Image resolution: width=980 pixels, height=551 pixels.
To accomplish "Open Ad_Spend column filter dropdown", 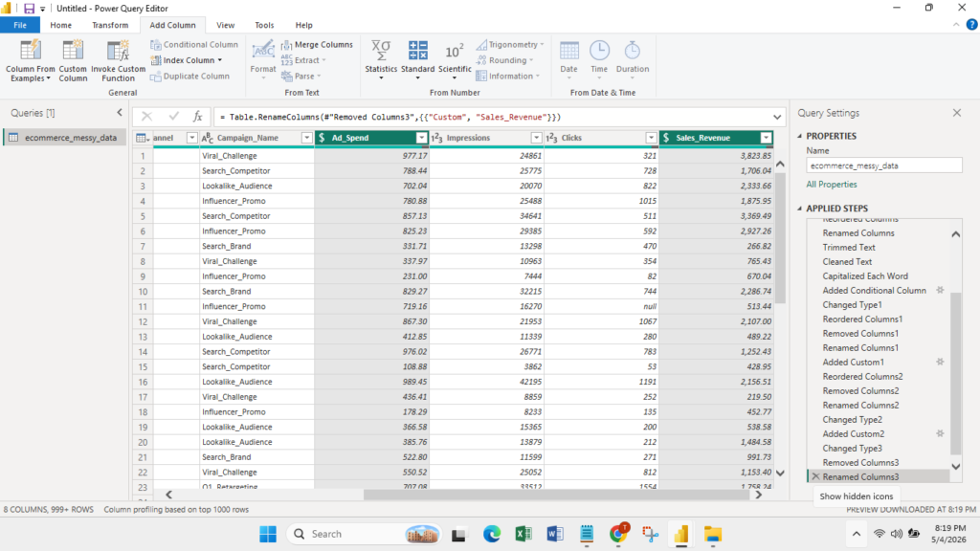I will 421,138.
